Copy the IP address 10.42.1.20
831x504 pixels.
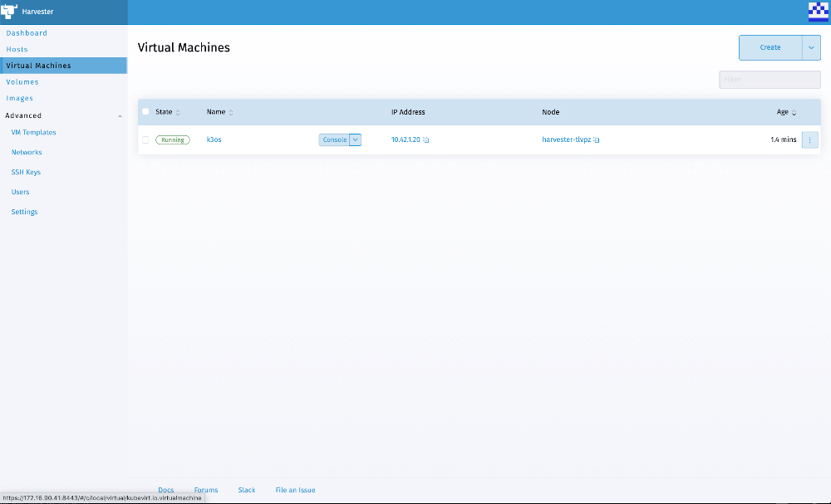[x=425, y=140]
